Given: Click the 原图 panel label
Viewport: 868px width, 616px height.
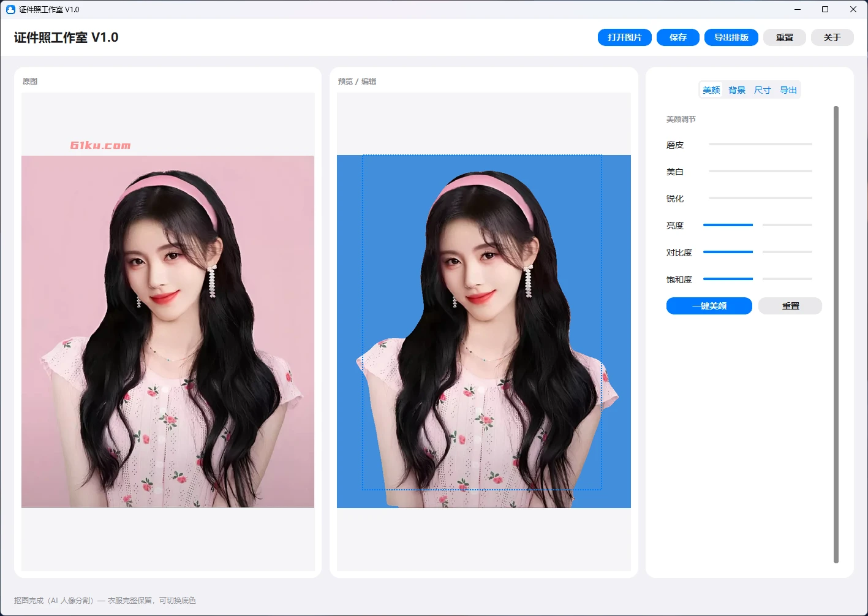Looking at the screenshot, I should point(30,81).
